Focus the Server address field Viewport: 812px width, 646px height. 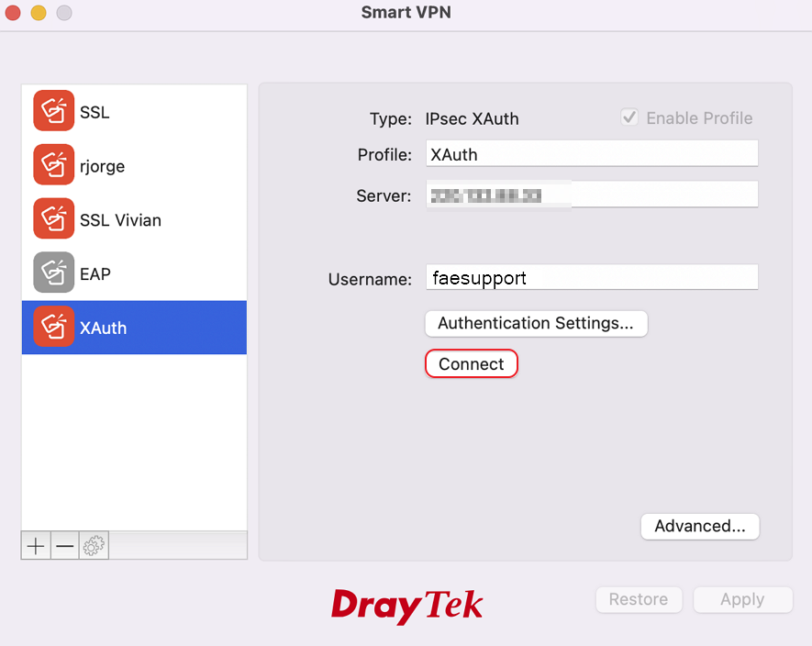(592, 195)
